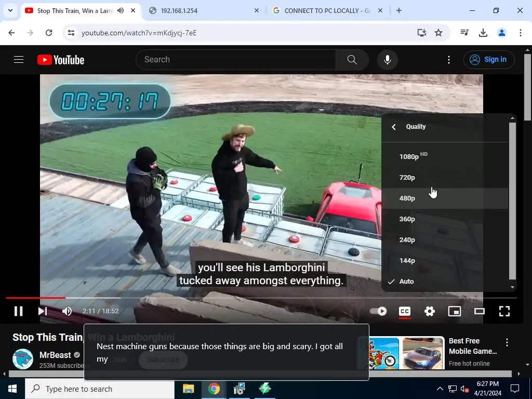Close the 192.168.1.254 tab
This screenshot has height=399, width=532.
(x=257, y=10)
